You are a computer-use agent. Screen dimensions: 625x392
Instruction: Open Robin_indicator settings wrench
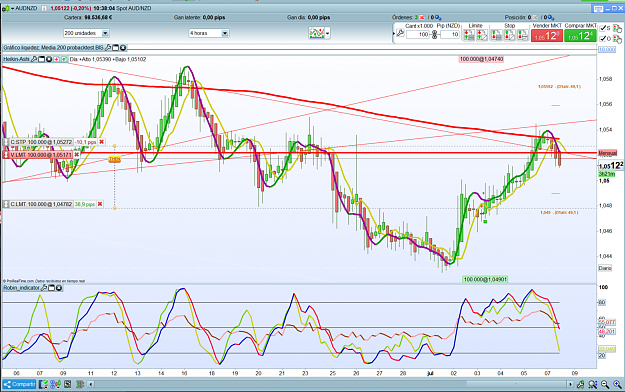point(44,288)
